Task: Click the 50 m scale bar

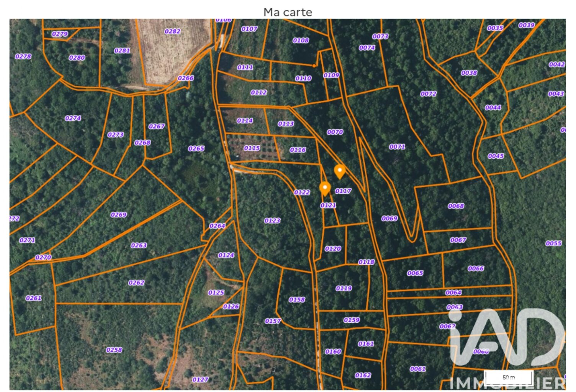Action: [x=508, y=377]
